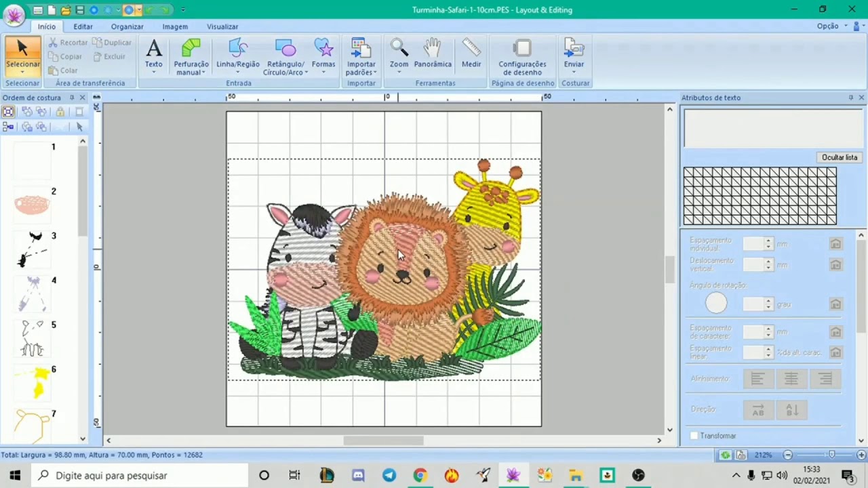868x488 pixels.
Task: Open Google Chrome from taskbar
Action: [420, 475]
